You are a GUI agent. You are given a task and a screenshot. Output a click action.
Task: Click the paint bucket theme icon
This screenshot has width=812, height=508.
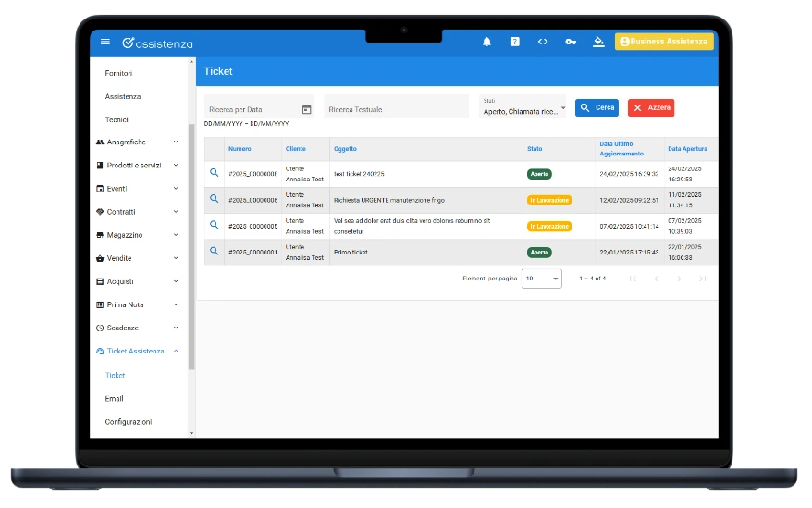point(598,42)
